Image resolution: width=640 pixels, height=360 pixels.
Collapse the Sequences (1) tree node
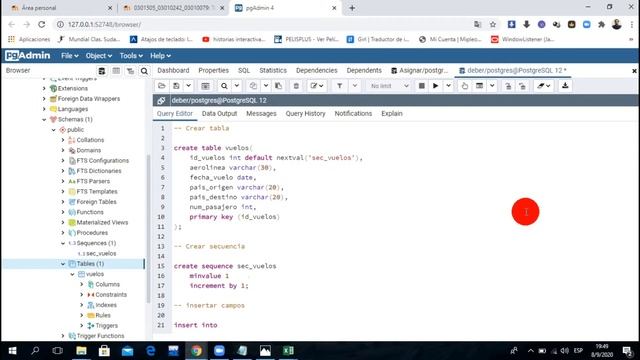(x=63, y=243)
